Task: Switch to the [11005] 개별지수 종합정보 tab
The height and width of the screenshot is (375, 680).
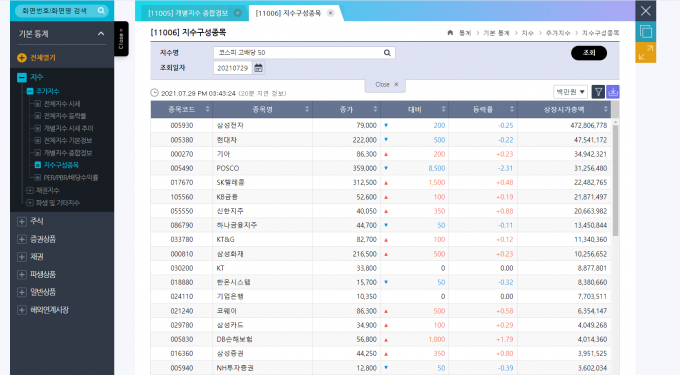Action: point(188,13)
